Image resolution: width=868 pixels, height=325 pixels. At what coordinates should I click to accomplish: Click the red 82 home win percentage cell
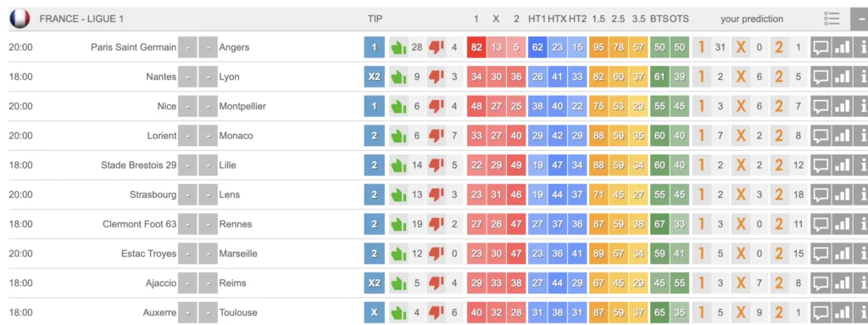[x=476, y=48]
